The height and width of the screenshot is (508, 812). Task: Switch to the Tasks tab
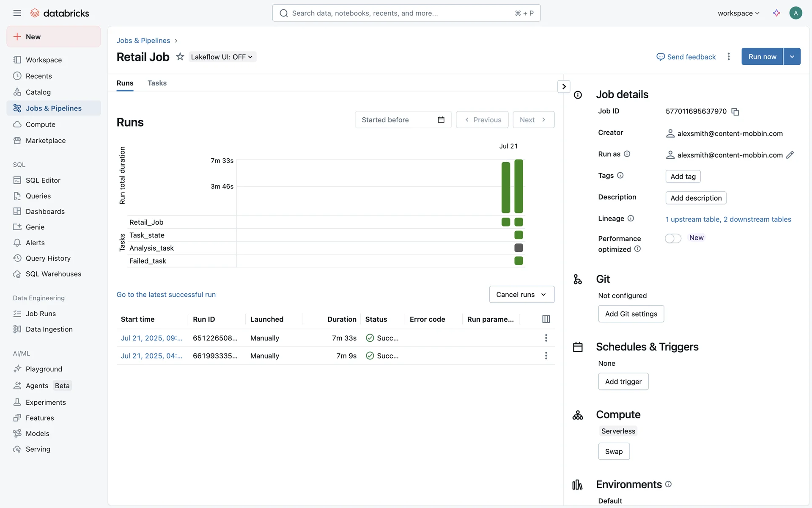157,83
